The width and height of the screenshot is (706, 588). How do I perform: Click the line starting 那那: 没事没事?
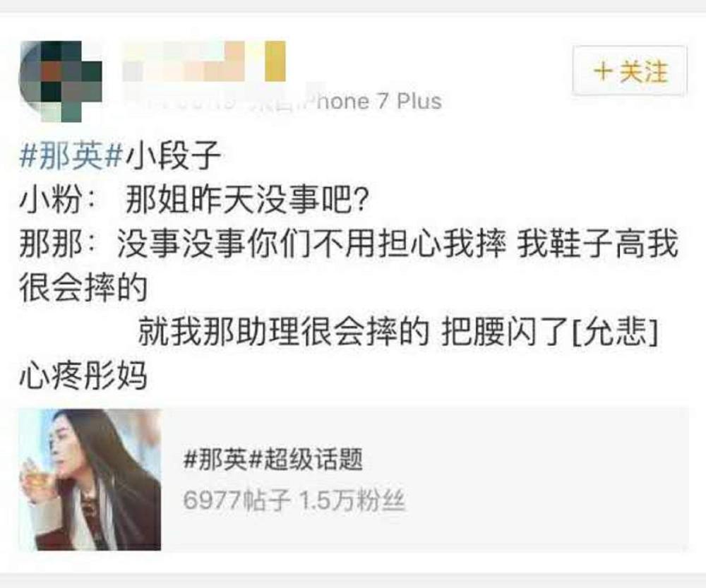(x=349, y=244)
